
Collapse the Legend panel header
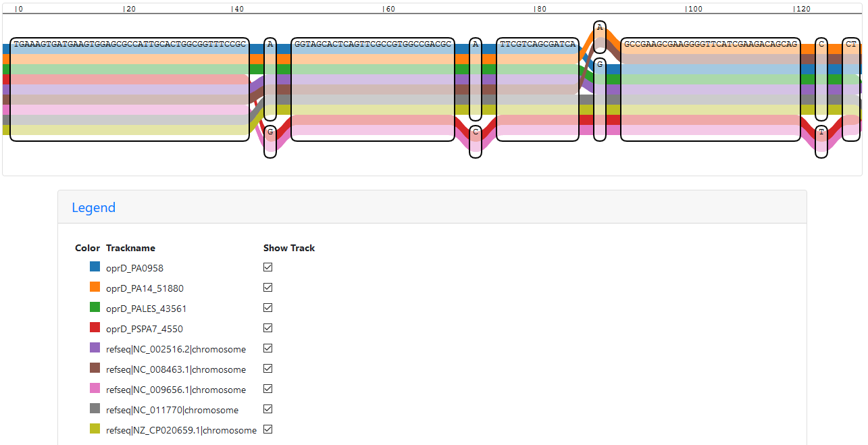click(x=94, y=207)
